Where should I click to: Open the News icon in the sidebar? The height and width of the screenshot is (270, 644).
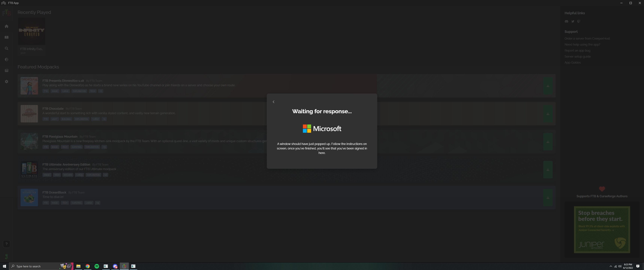click(7, 70)
